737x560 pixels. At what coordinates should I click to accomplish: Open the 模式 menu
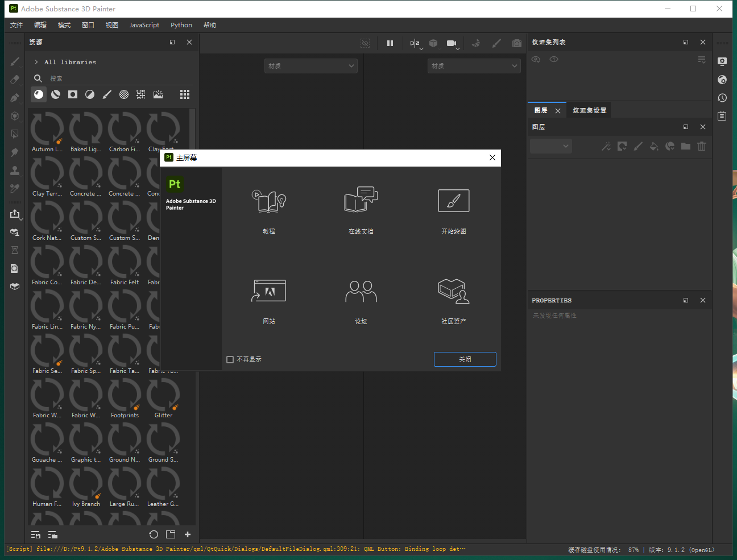[x=64, y=25]
